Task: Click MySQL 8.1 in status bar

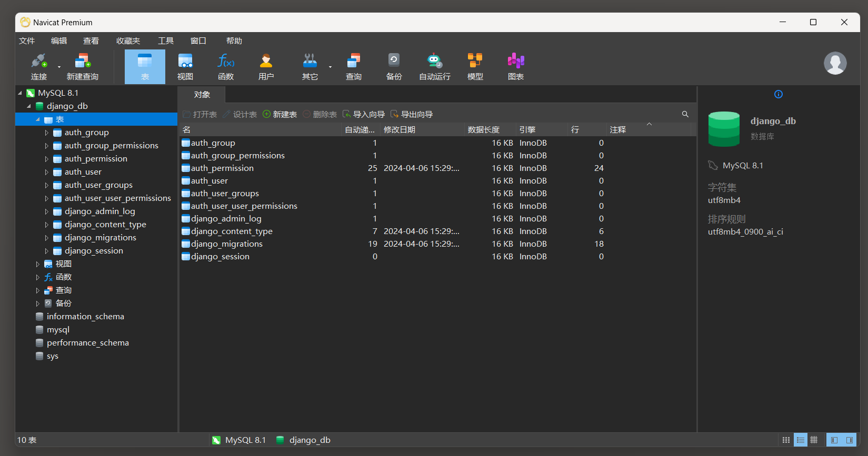Action: tap(240, 440)
